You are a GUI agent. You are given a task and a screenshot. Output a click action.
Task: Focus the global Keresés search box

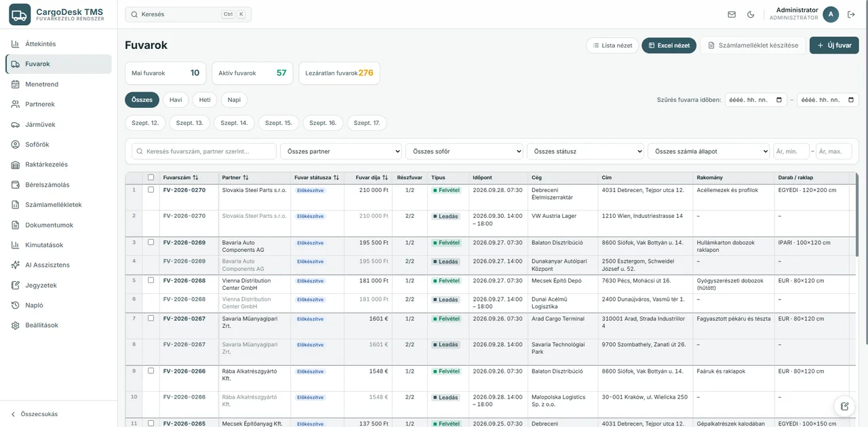click(x=188, y=14)
